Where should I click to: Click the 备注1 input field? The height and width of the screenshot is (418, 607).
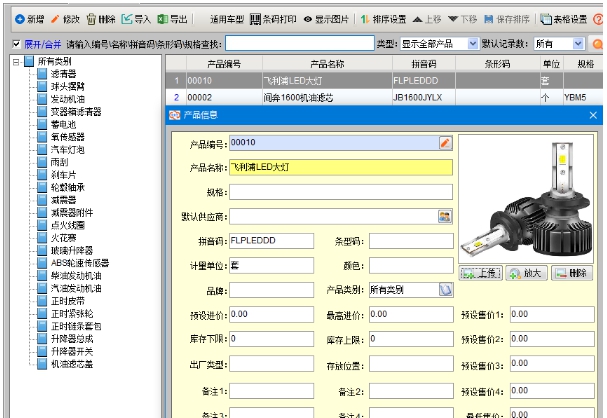pyautogui.click(x=271, y=391)
